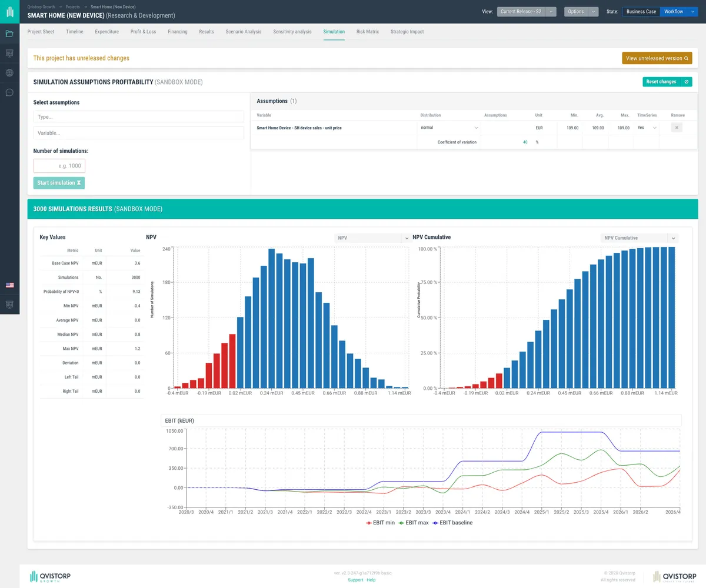
Task: Click the upper presentation board sidebar icon
Action: (9, 54)
